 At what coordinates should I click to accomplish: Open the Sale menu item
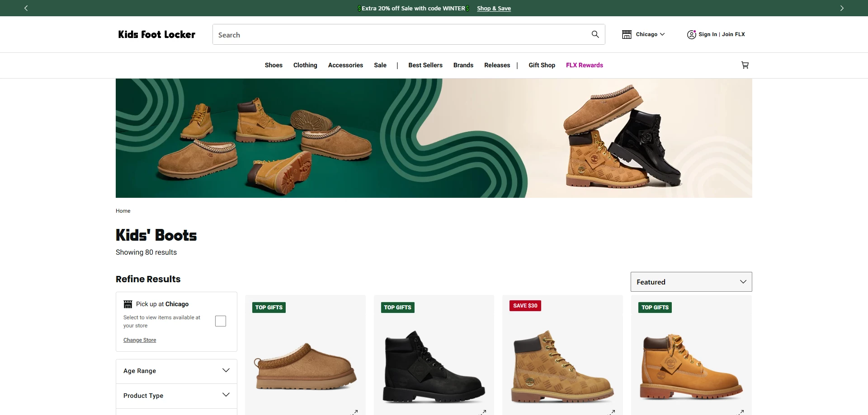[x=380, y=65]
